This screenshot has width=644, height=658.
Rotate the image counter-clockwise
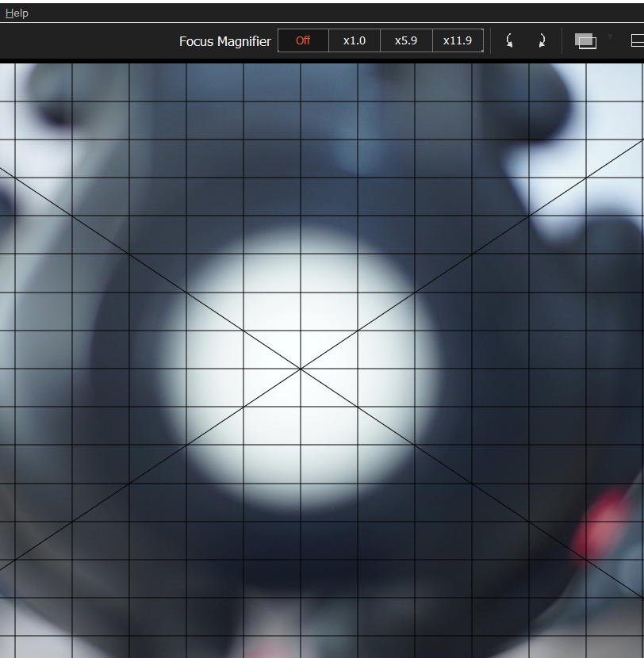pos(509,40)
